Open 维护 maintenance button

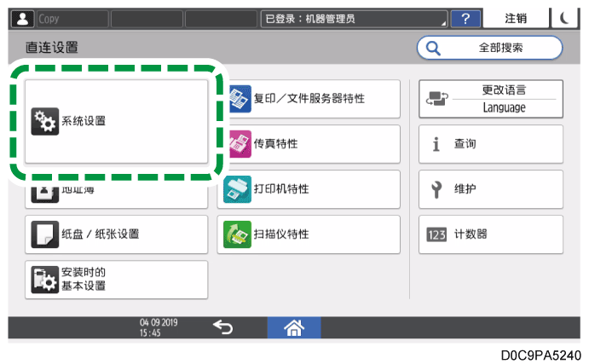(491, 189)
